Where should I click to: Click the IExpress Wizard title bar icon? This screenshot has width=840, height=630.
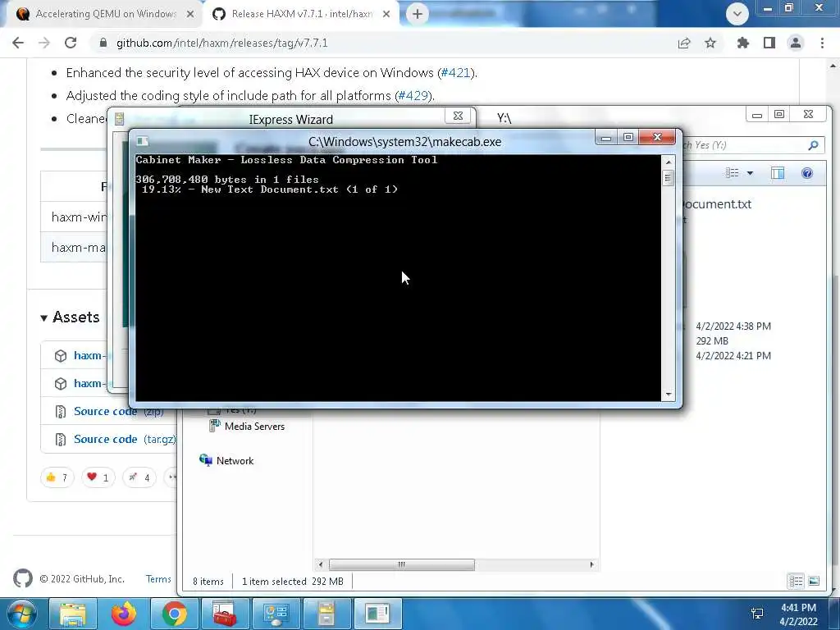point(119,119)
